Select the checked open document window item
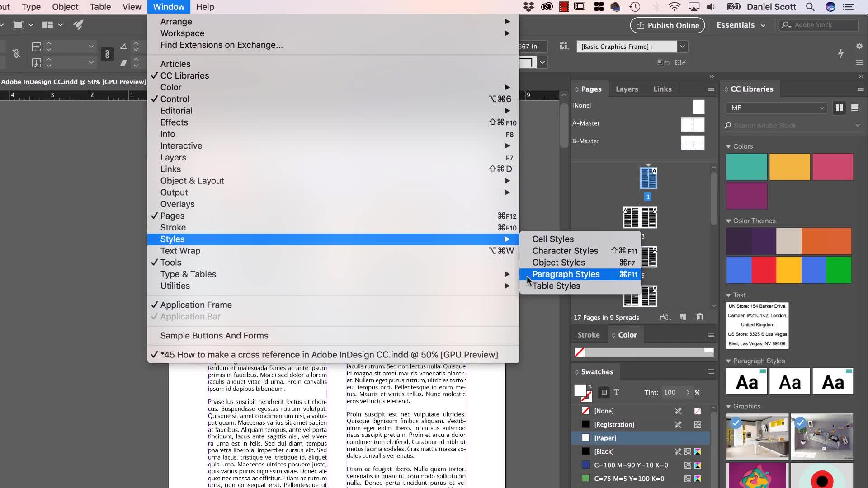The image size is (868, 488). [x=333, y=355]
